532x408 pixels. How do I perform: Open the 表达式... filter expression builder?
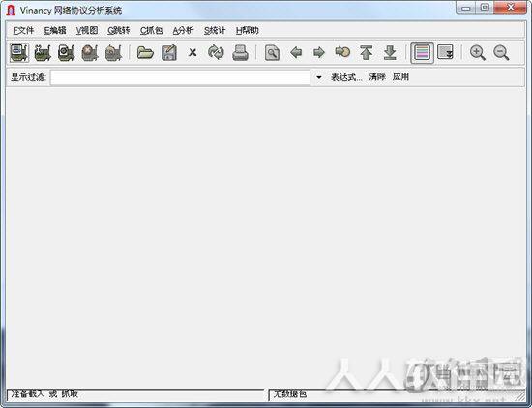346,77
